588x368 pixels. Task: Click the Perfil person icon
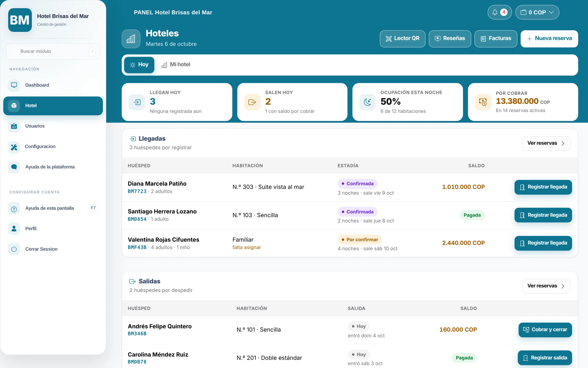tap(14, 229)
